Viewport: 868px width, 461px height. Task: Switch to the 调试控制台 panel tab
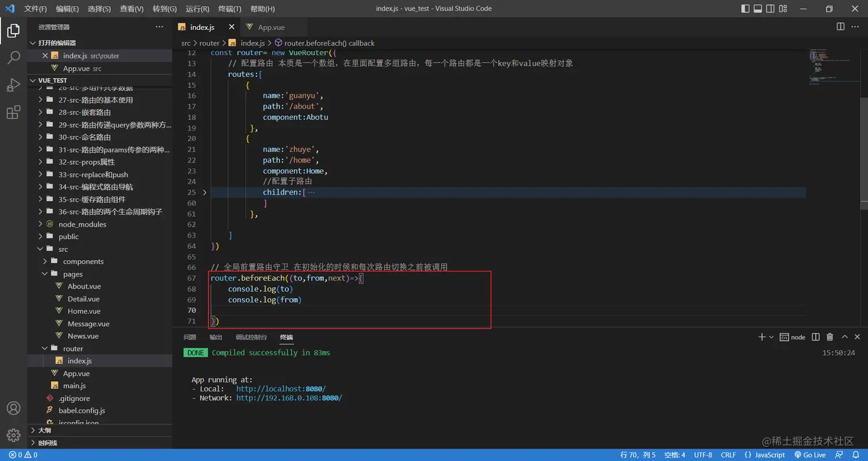coord(251,337)
